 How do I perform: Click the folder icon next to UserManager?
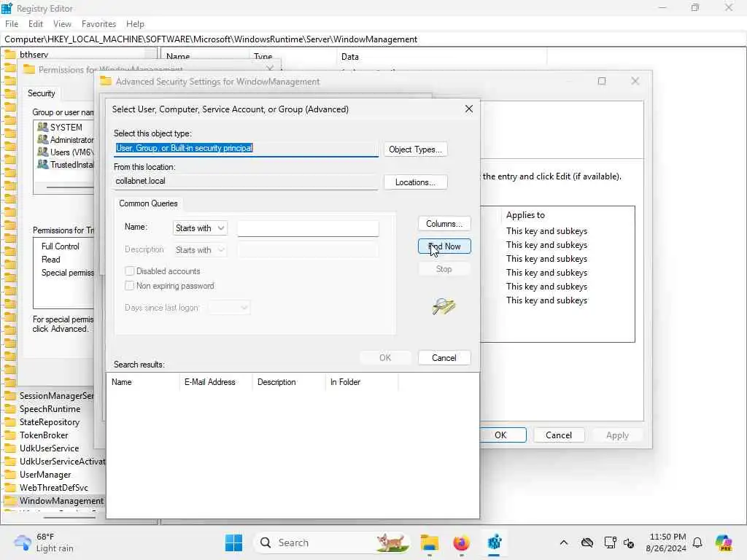(x=9, y=474)
